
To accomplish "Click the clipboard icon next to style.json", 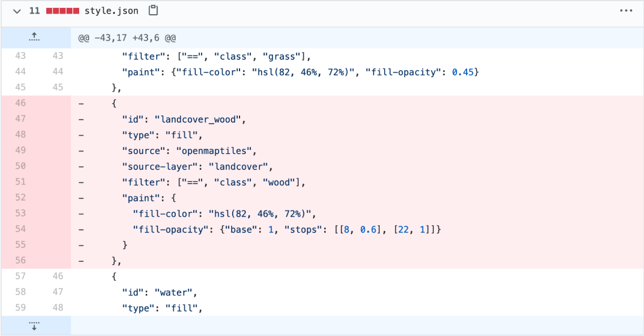I will [153, 10].
